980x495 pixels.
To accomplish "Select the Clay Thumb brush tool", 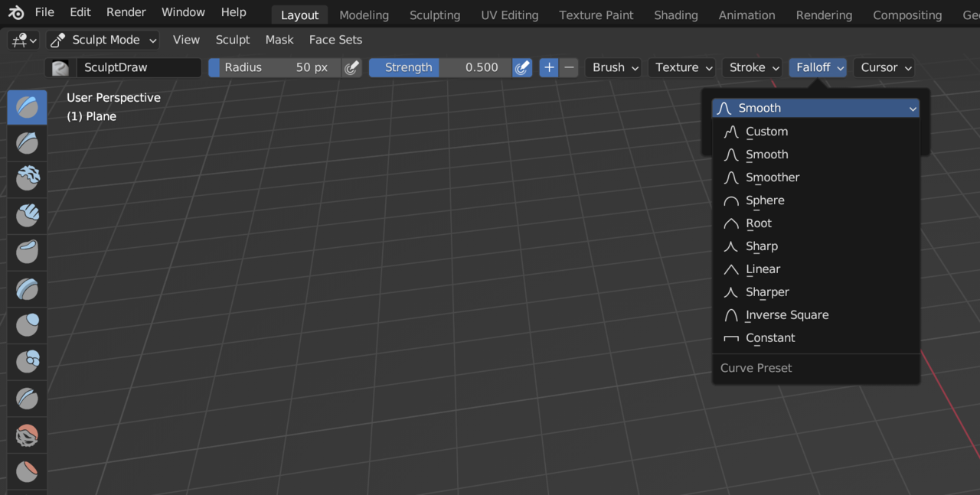I will (27, 252).
